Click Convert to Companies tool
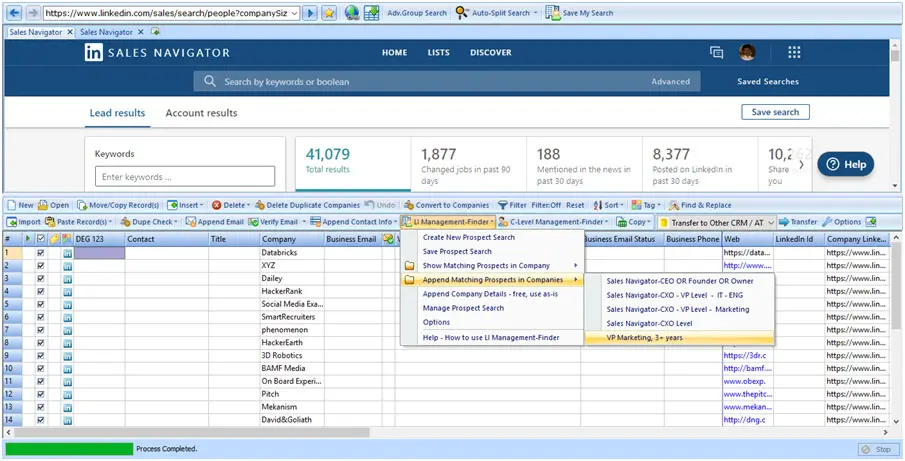The image size is (905, 461). pyautogui.click(x=446, y=205)
